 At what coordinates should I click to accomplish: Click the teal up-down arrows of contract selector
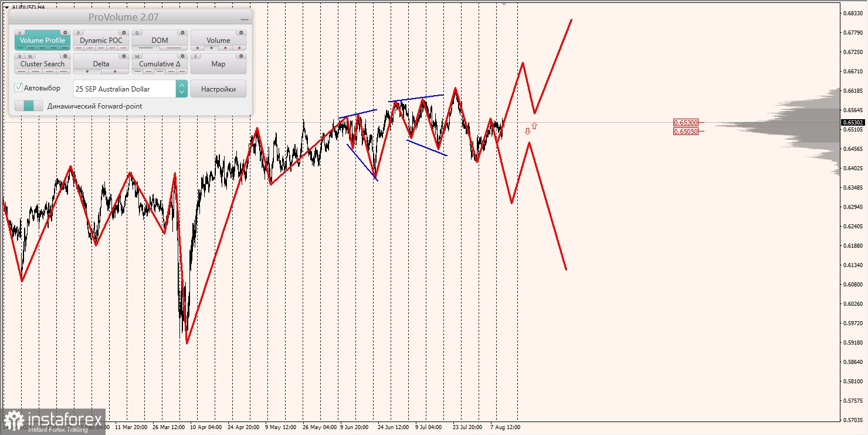point(181,89)
